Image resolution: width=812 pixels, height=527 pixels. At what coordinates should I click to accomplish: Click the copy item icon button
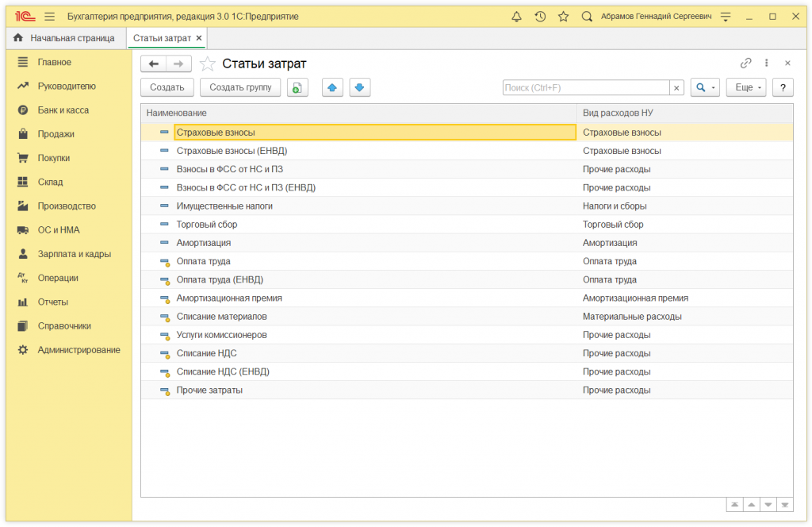297,87
